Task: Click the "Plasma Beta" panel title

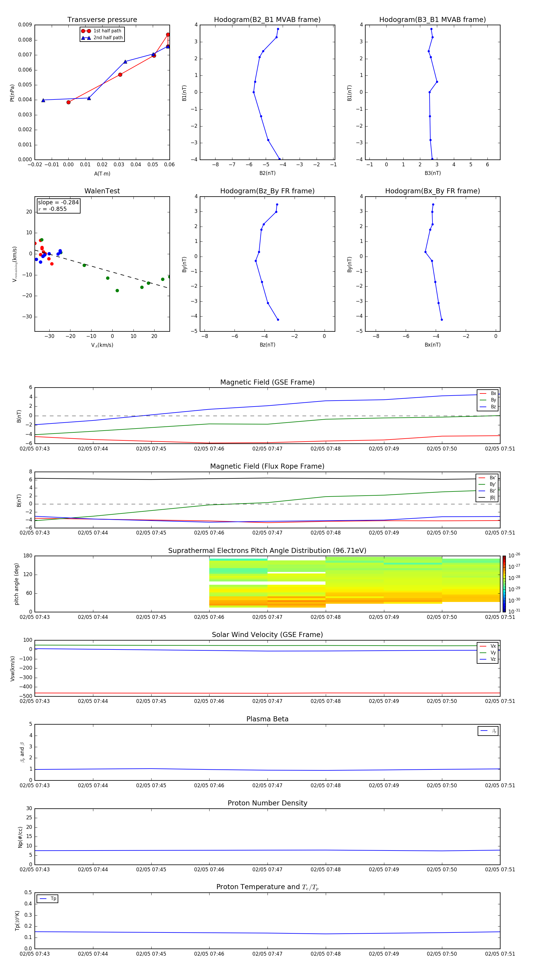Action: pos(267,719)
